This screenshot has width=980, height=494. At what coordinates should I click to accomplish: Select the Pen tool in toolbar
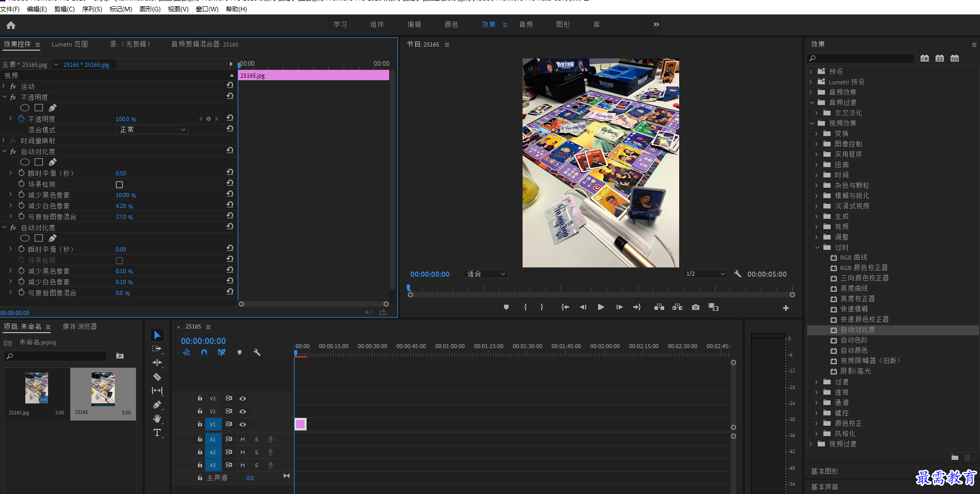[157, 405]
